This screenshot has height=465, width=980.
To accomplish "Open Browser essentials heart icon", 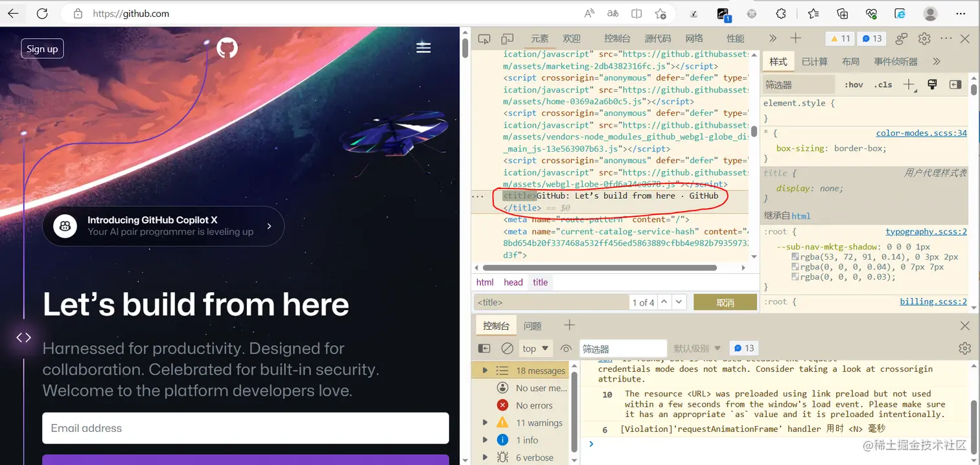I will (872, 14).
